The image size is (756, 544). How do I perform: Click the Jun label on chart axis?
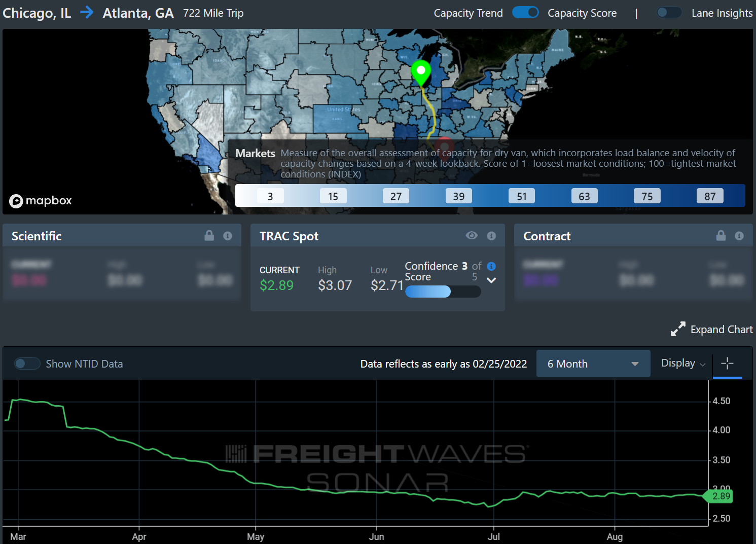tap(376, 536)
